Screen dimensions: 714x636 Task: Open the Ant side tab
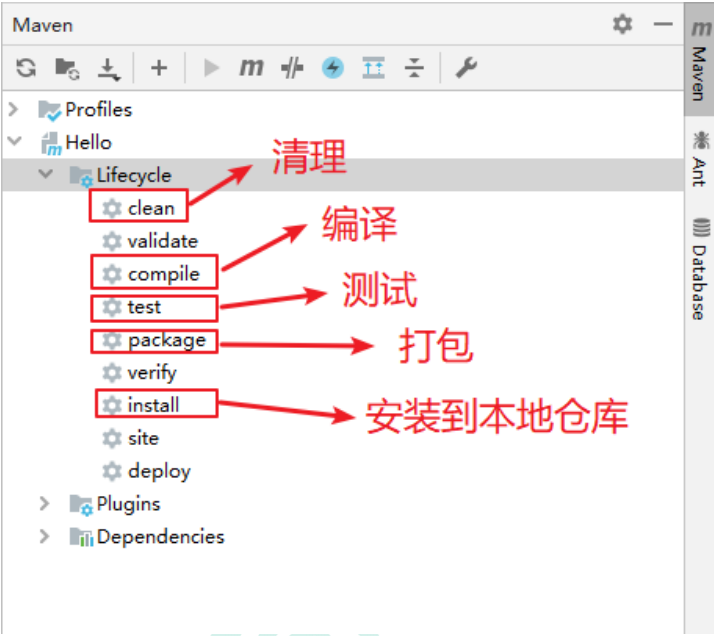pyautogui.click(x=699, y=158)
